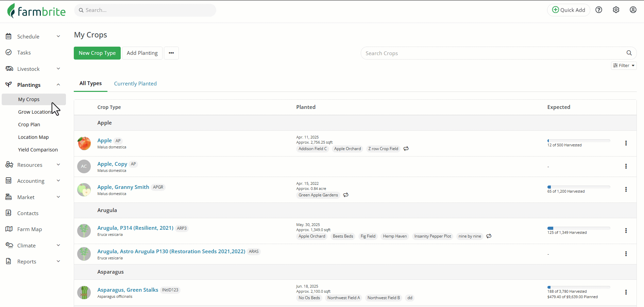Click the Plantings sprout icon in sidebar
Screen dimensions: 644x307
pyautogui.click(x=9, y=85)
